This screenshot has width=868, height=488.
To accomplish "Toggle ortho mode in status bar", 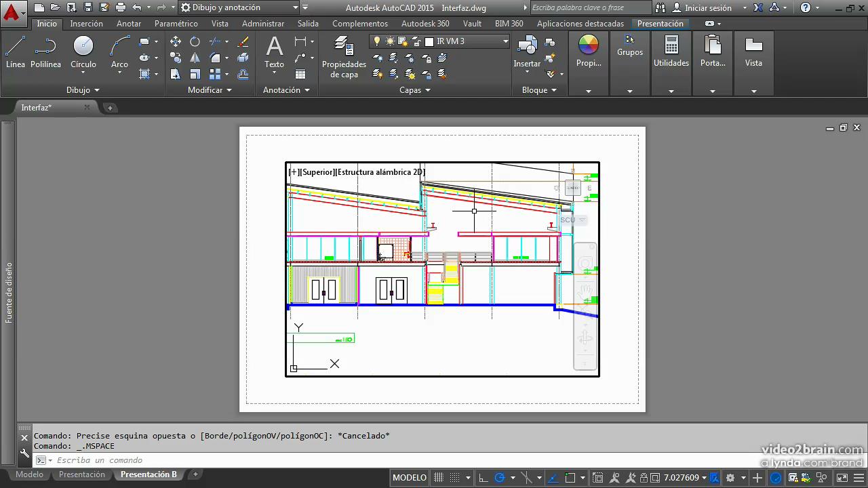I will [x=482, y=478].
